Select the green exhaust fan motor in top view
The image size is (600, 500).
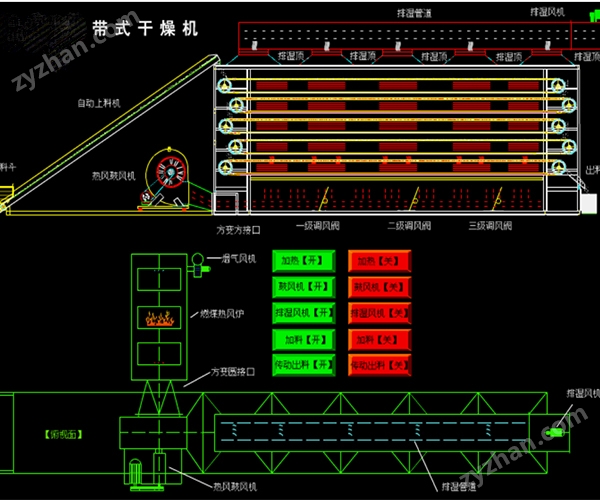pyautogui.click(x=555, y=433)
